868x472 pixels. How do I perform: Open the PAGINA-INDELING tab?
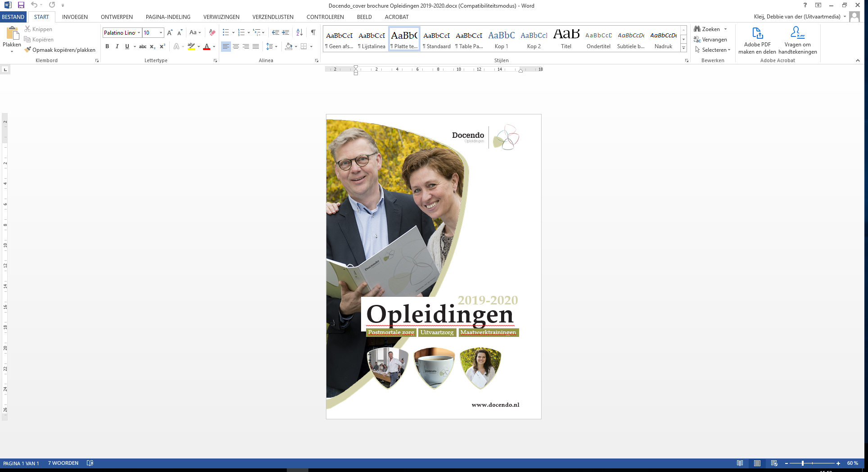(168, 17)
